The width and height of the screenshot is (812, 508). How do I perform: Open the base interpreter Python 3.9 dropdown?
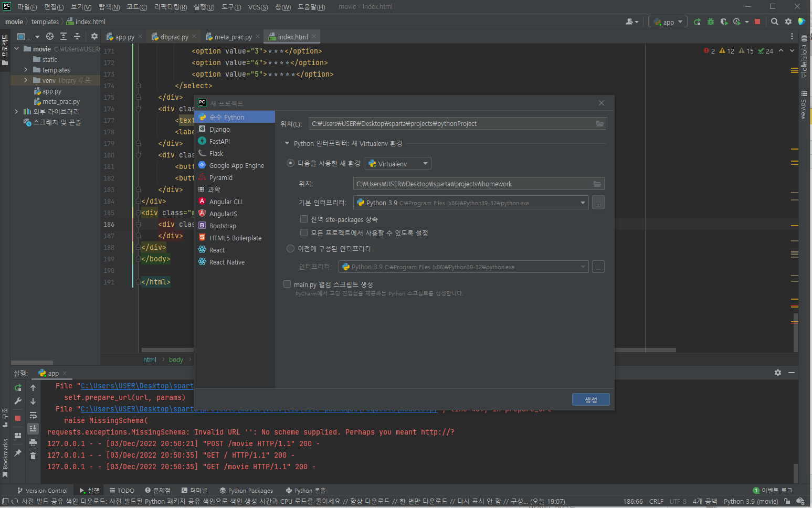(x=471, y=203)
